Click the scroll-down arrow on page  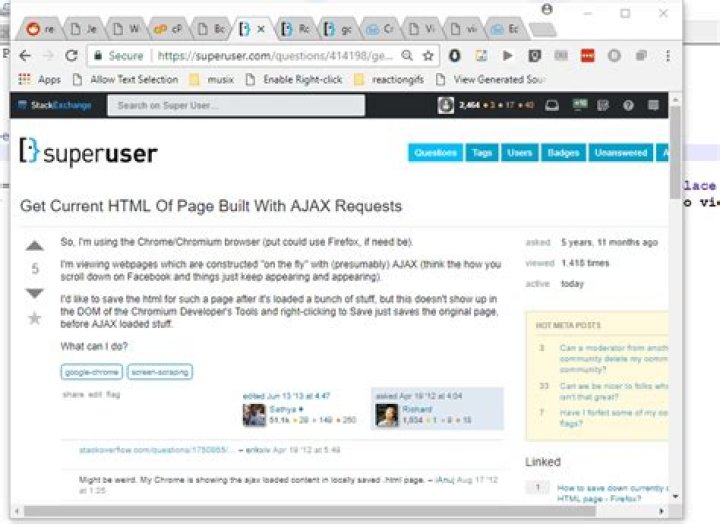point(675,496)
